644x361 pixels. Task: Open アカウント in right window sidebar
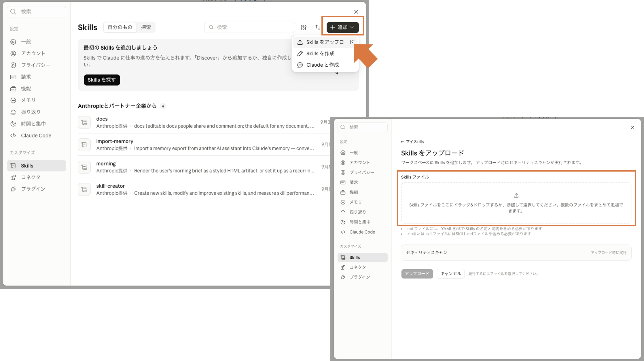(x=362, y=163)
